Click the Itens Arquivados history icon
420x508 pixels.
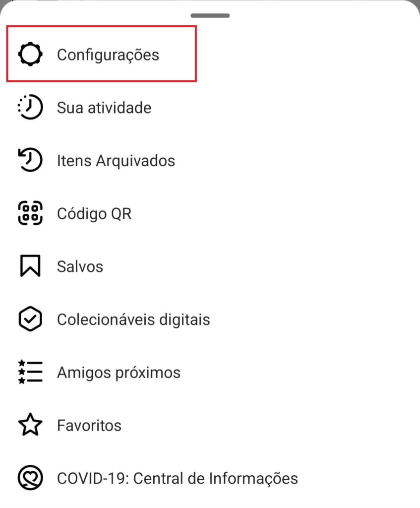click(x=30, y=160)
